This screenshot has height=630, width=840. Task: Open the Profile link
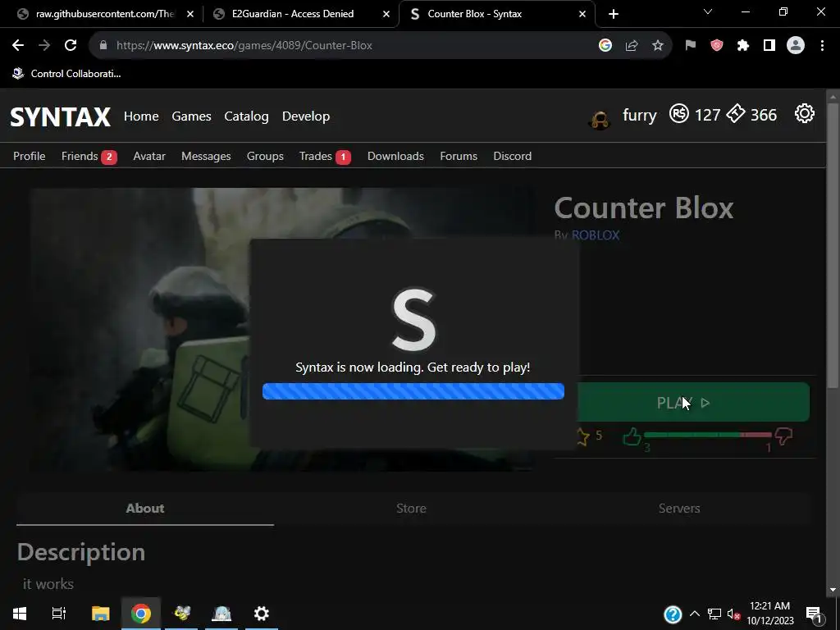(30, 156)
